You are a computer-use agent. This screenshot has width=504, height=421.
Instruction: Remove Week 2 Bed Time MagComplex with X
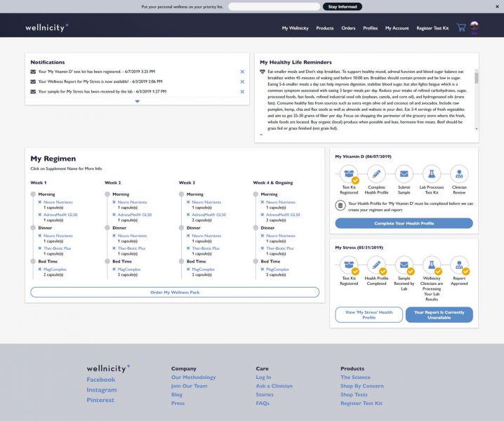[x=114, y=269]
